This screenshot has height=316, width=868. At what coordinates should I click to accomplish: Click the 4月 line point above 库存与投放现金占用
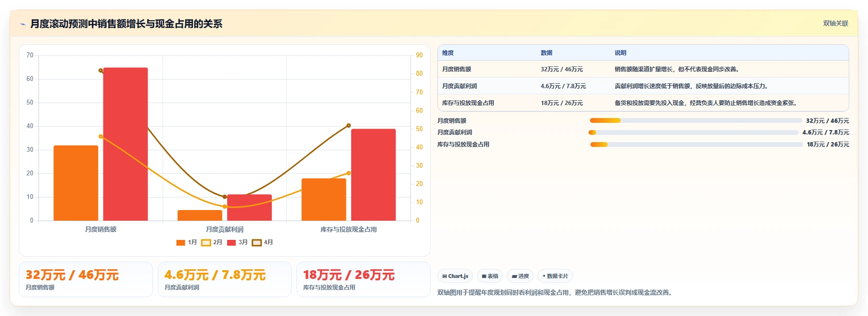(349, 126)
